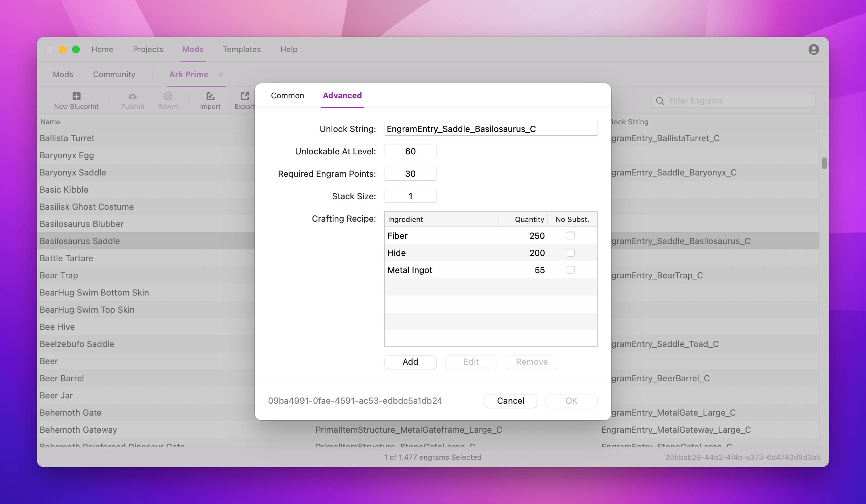
Task: Click the Revert icon in toolbar
Action: click(x=168, y=96)
